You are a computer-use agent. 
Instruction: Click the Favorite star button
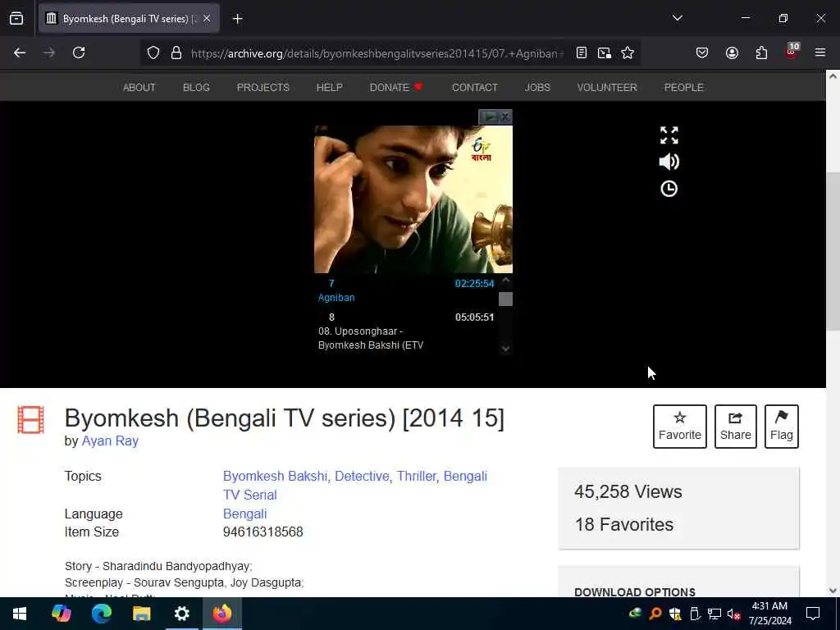click(x=680, y=427)
